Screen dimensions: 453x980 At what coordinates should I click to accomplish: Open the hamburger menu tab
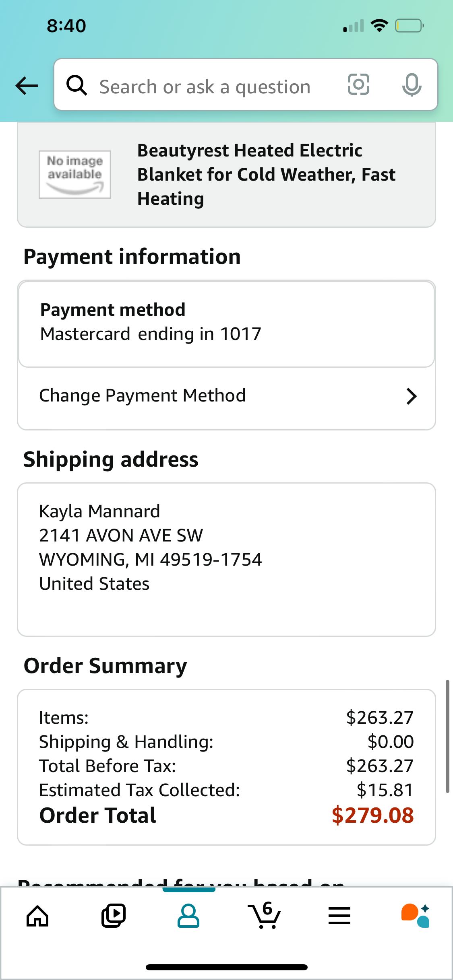[x=339, y=916]
